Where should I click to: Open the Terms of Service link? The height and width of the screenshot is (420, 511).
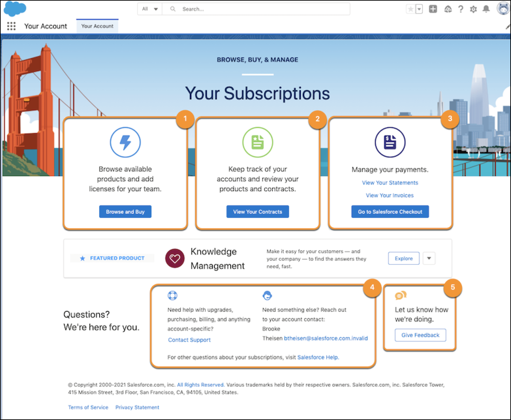click(x=88, y=408)
